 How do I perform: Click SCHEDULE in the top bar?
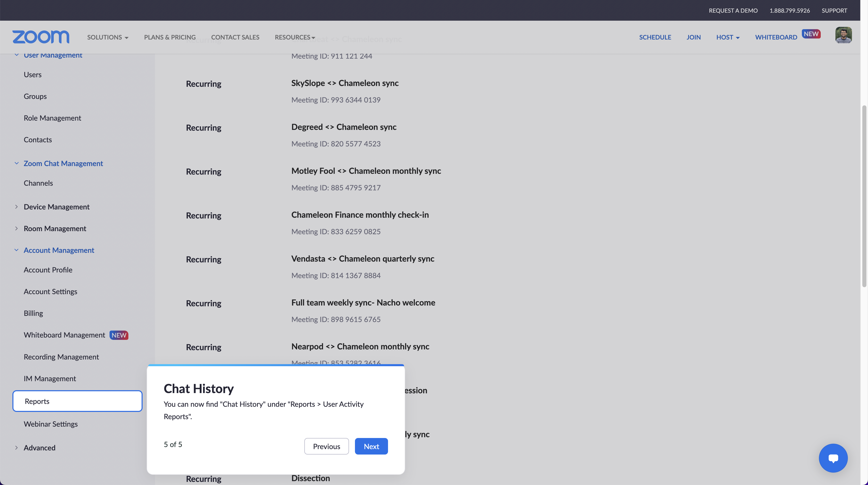point(655,37)
